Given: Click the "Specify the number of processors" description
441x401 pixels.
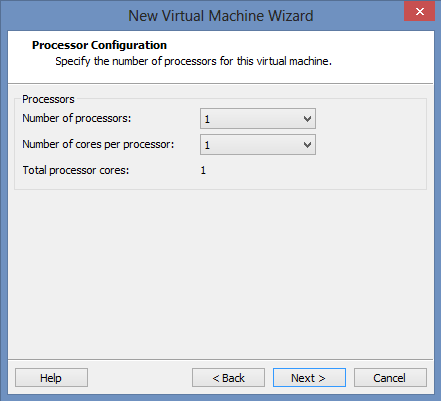Looking at the screenshot, I should (193, 61).
